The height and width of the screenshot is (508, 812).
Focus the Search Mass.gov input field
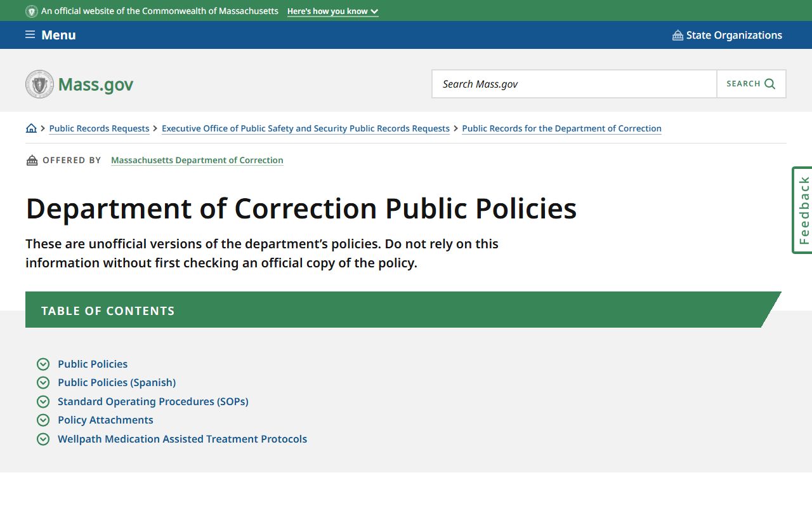click(x=574, y=84)
